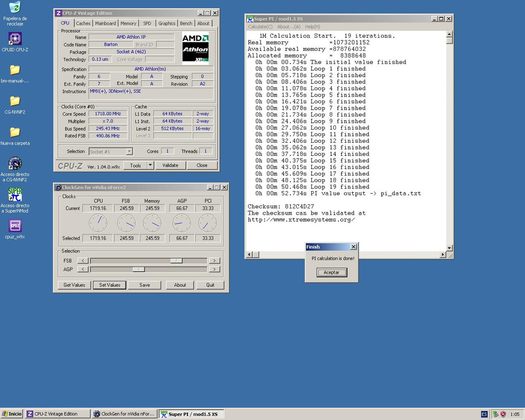Click Set Values in ClockGen
Image resolution: width=525 pixels, height=420 pixels.
pos(110,285)
